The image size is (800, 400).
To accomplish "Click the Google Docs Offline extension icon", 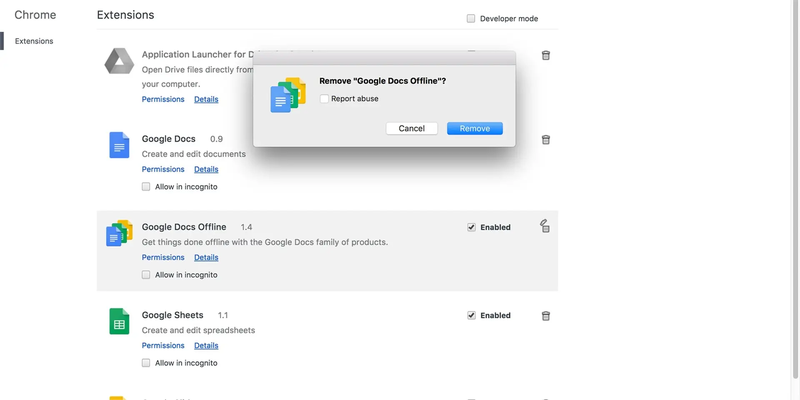I will click(x=119, y=233).
